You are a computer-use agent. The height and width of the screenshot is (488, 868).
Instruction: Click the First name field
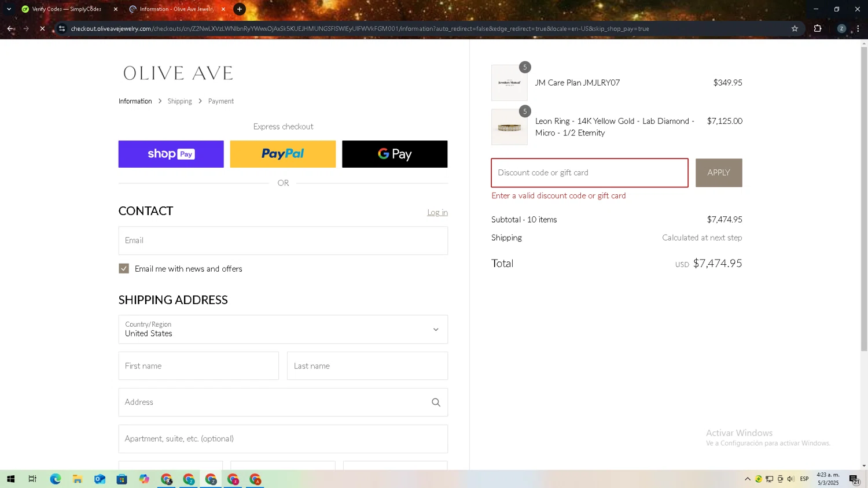coord(198,366)
